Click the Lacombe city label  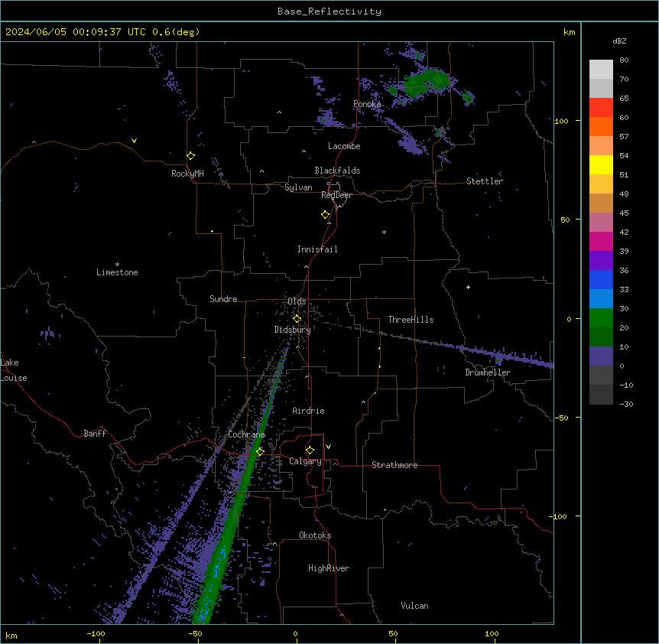pyautogui.click(x=344, y=146)
